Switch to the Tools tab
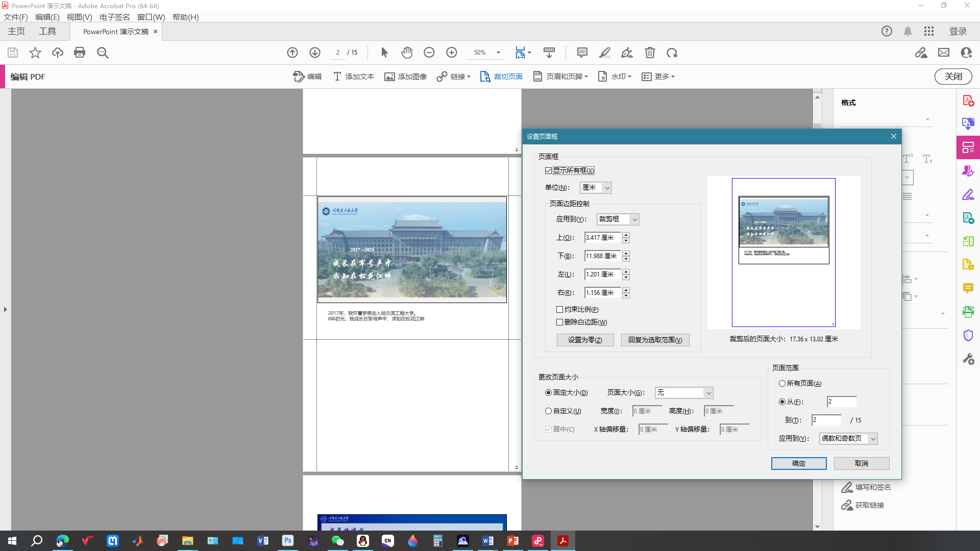Image resolution: width=980 pixels, height=551 pixels. pyautogui.click(x=47, y=32)
